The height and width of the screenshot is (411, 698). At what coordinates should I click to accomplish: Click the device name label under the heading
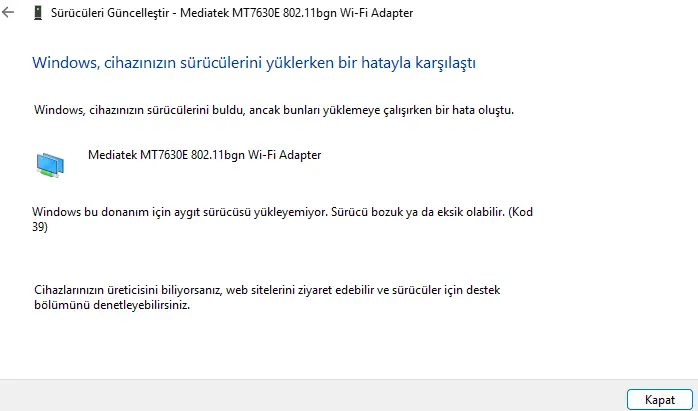coord(204,155)
